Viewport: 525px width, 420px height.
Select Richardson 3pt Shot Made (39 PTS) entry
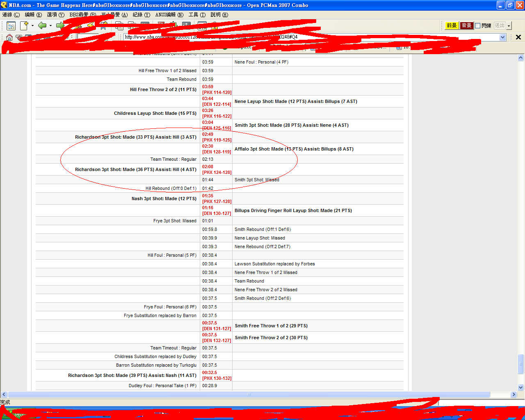click(x=132, y=375)
